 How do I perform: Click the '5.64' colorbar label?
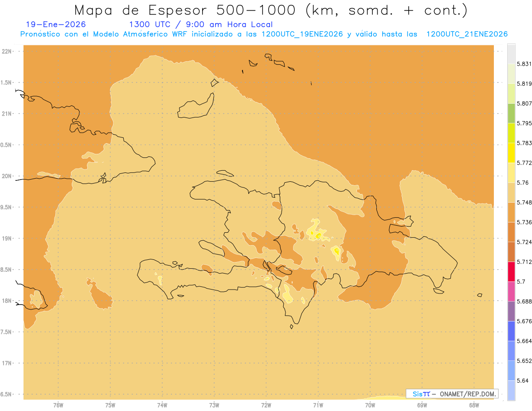tap(522, 381)
